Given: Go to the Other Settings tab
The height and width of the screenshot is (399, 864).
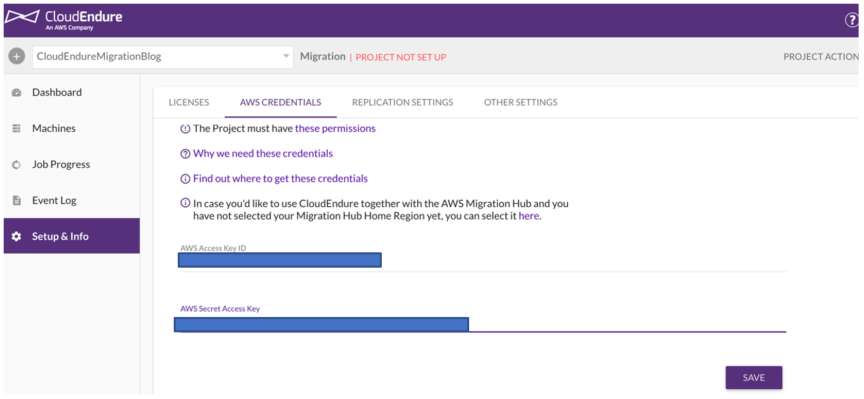Looking at the screenshot, I should tap(520, 103).
